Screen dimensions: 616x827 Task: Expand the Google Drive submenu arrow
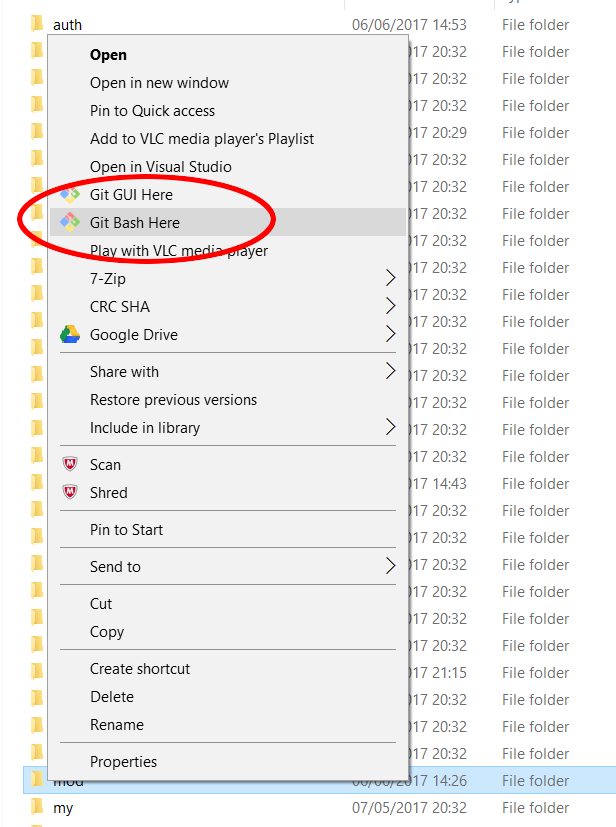tap(390, 334)
